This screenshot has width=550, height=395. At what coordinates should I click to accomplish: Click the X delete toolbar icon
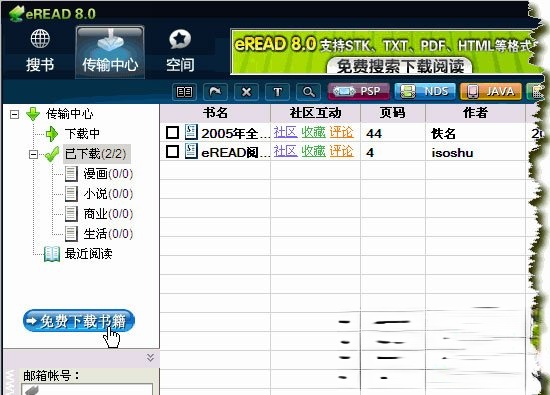pyautogui.click(x=246, y=92)
